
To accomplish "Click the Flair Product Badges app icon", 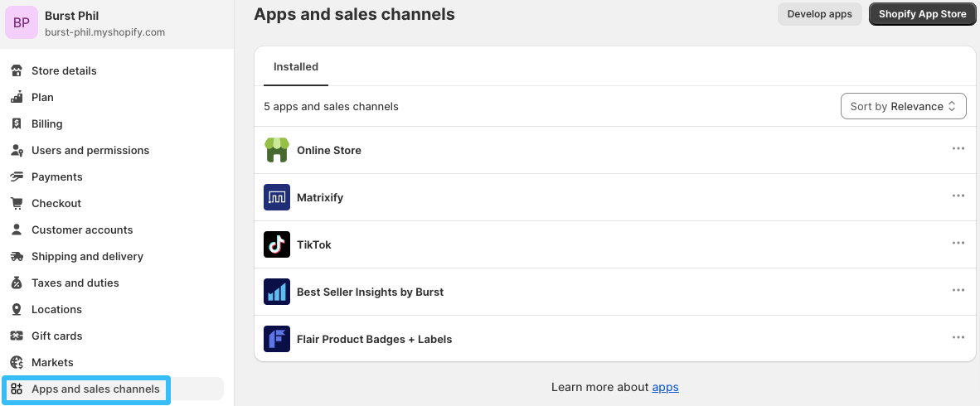I will [x=277, y=339].
